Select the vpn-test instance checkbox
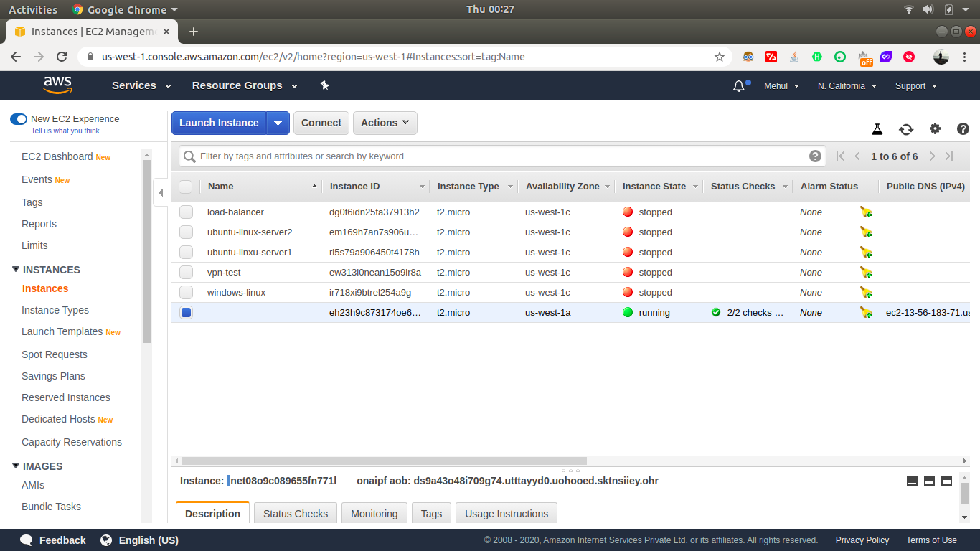The image size is (980, 551). 187,272
